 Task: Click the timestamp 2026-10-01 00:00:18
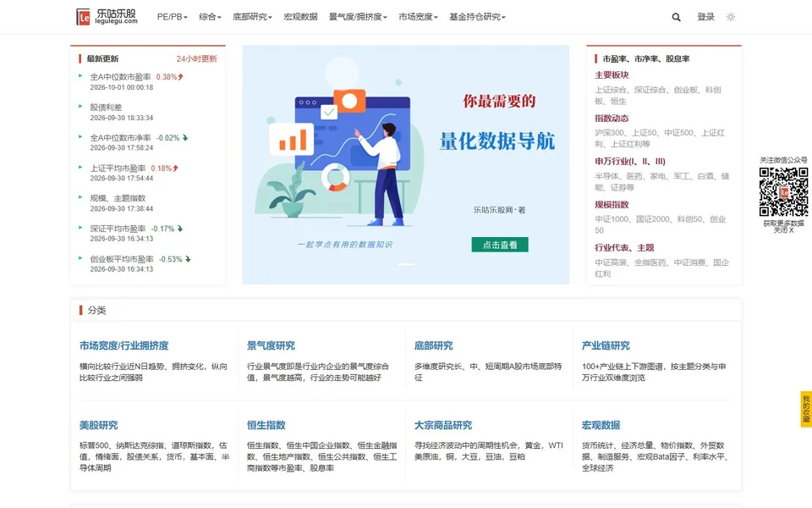[x=122, y=87]
